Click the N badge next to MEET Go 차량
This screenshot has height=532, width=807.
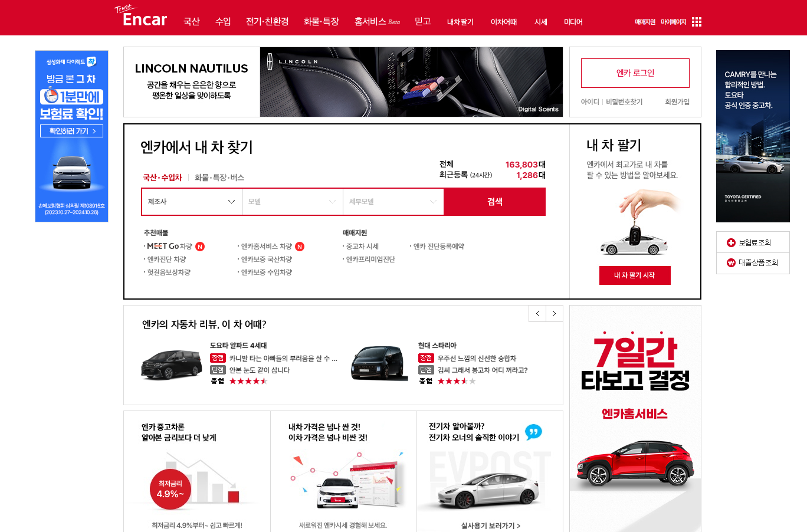pos(200,246)
